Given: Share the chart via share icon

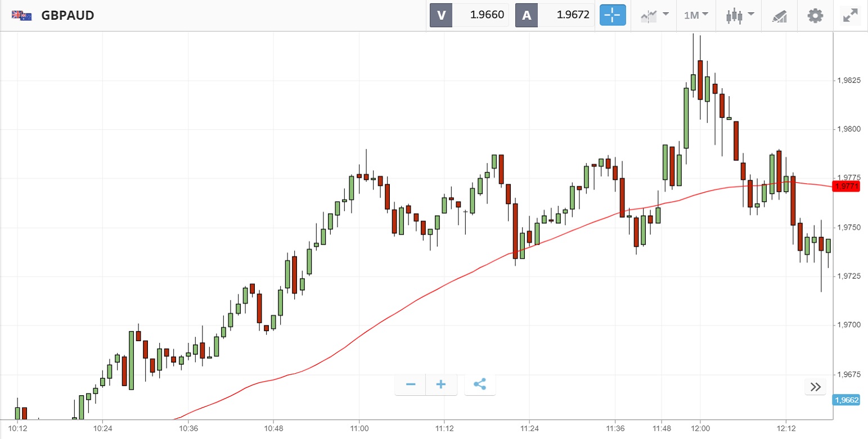Looking at the screenshot, I should (x=480, y=384).
